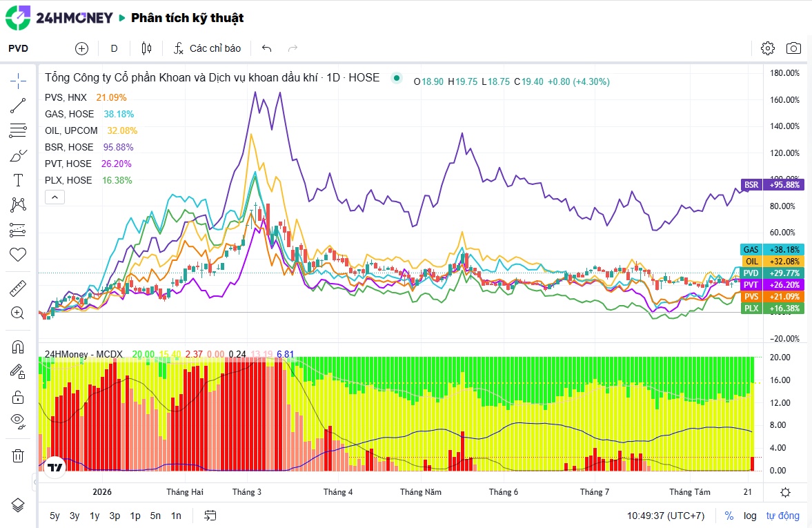812x528 pixels.
Task: Open the go to date button
Action: 210,516
